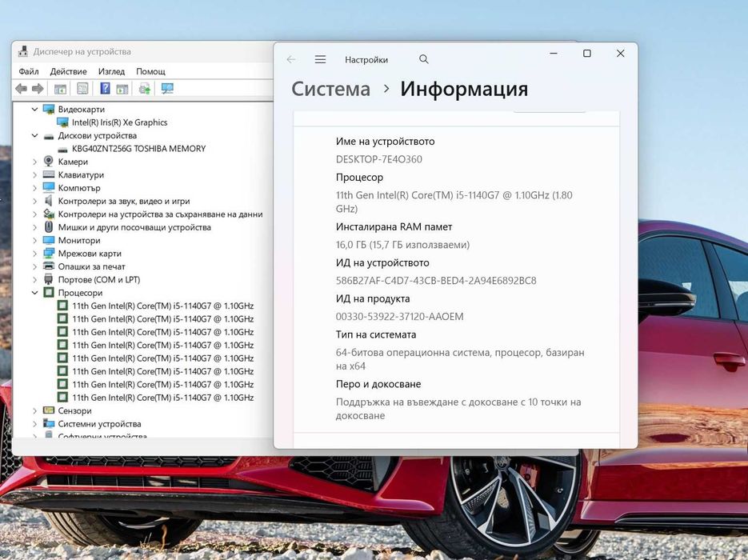Click the Сензори sensor icon

[49, 410]
